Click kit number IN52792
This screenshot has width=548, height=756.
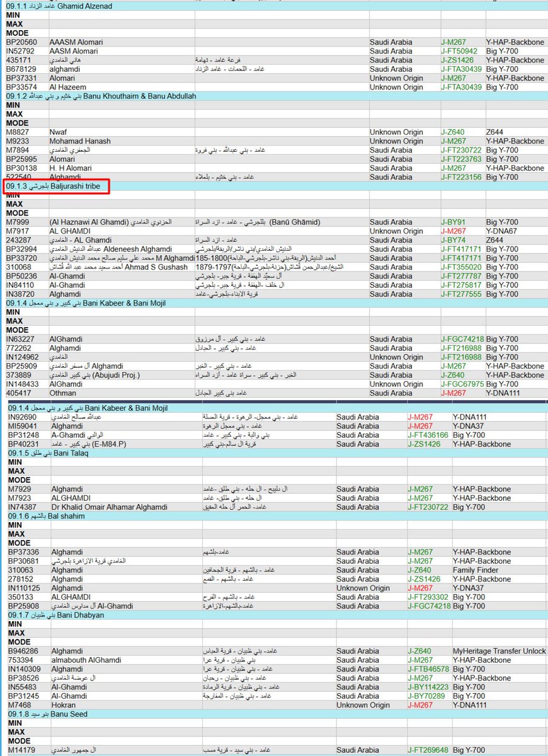(x=20, y=51)
